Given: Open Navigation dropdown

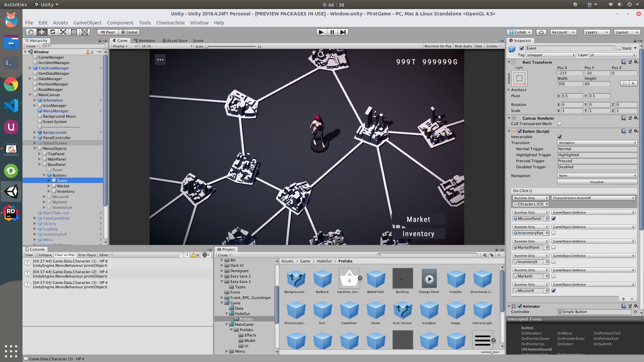Looking at the screenshot, I should [x=597, y=176].
